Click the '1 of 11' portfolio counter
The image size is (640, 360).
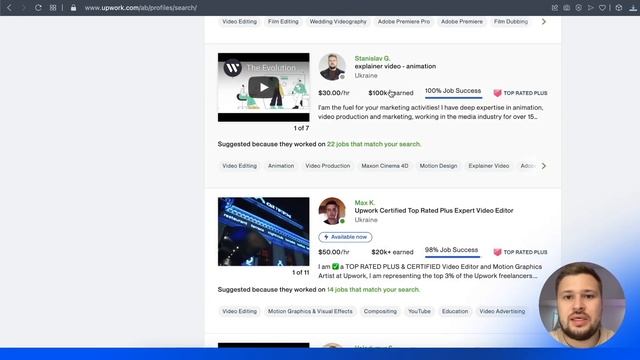(x=300, y=272)
